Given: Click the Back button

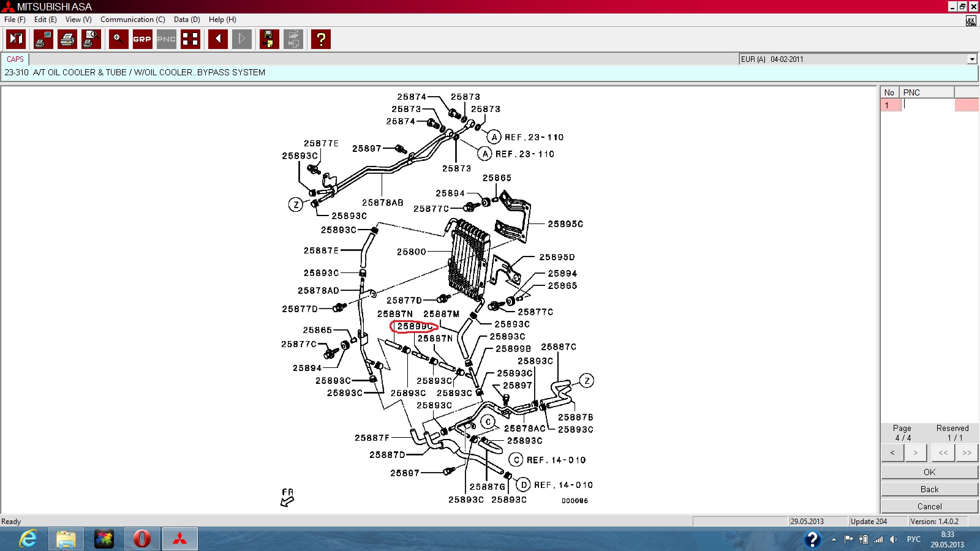Looking at the screenshot, I should coord(929,489).
